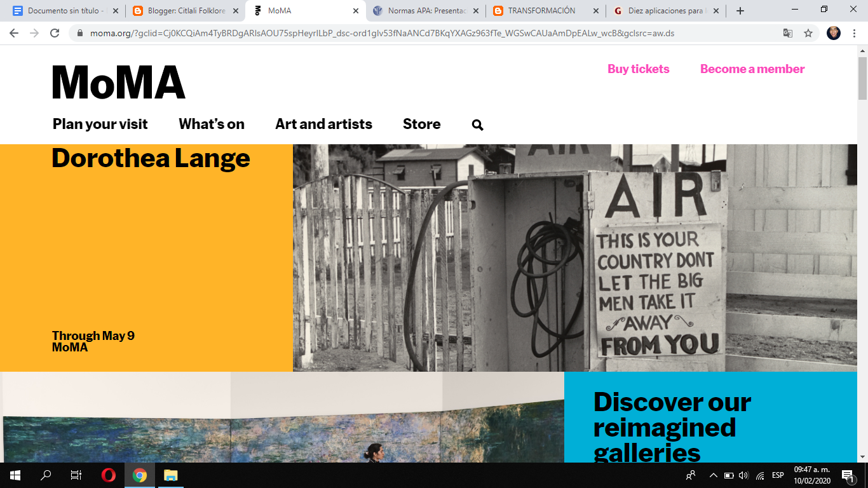Click the Become a member link
The height and width of the screenshot is (488, 868).
[x=752, y=69]
